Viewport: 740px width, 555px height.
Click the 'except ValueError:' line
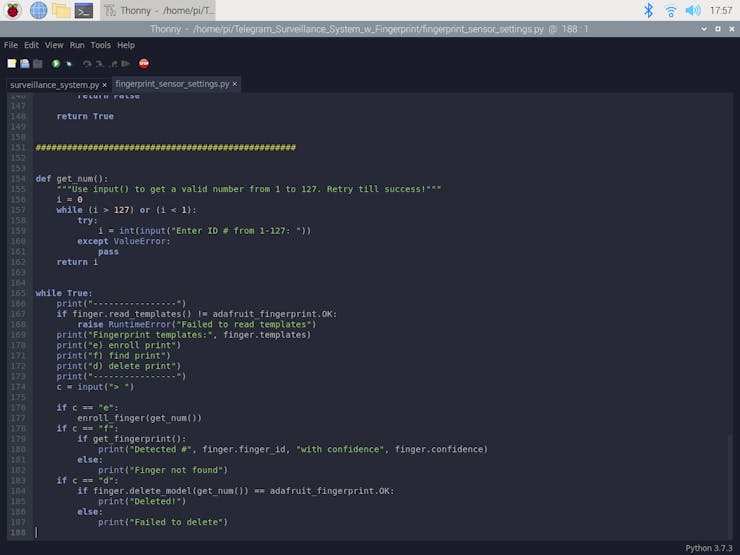(124, 241)
